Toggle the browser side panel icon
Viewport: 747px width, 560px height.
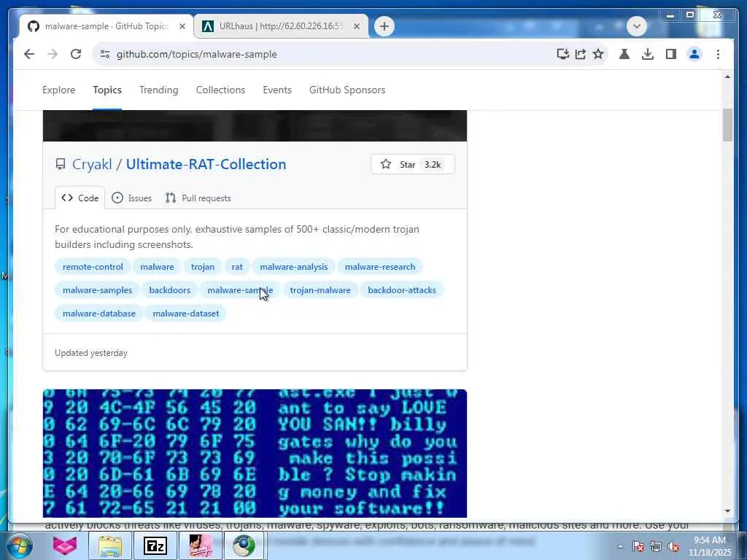671,54
